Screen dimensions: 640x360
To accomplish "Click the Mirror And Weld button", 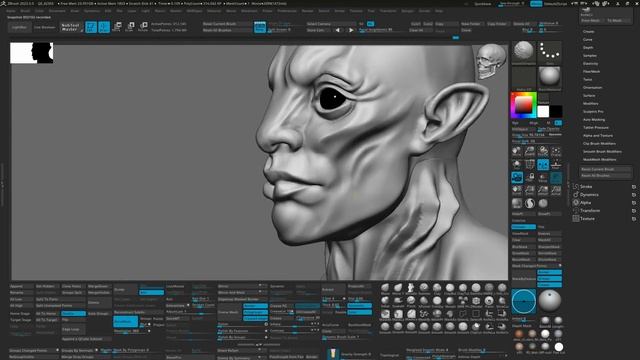I will tap(241, 293).
